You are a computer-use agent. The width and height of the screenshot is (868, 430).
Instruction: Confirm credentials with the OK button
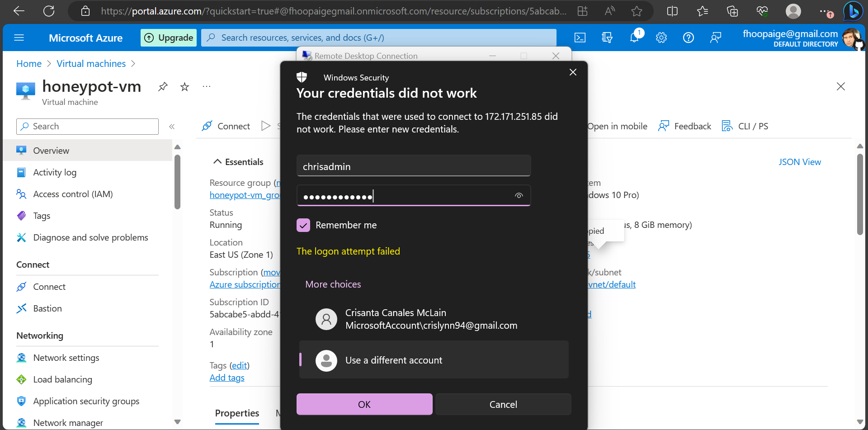click(364, 404)
